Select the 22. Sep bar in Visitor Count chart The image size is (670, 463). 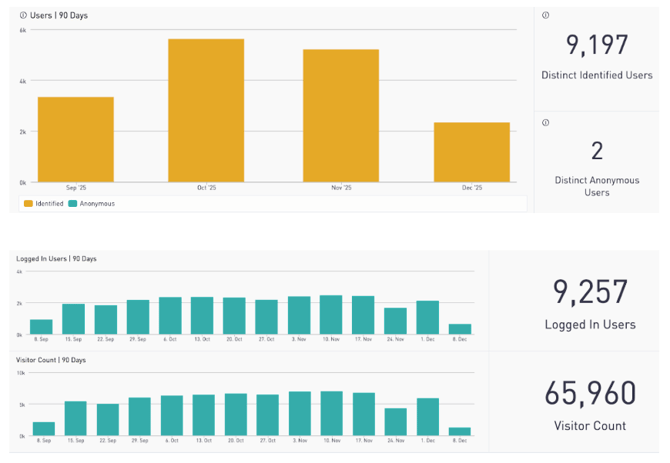point(108,420)
